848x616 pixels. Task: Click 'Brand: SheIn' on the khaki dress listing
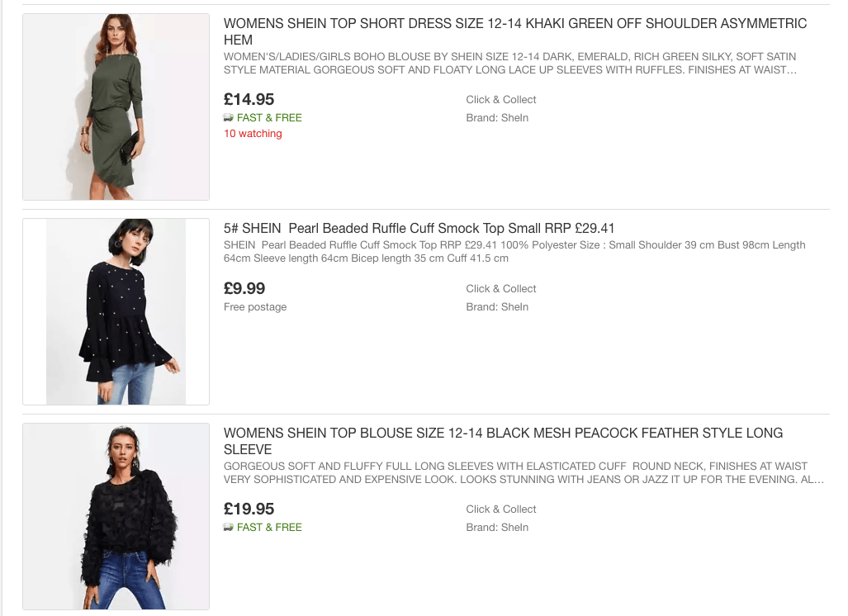point(496,118)
